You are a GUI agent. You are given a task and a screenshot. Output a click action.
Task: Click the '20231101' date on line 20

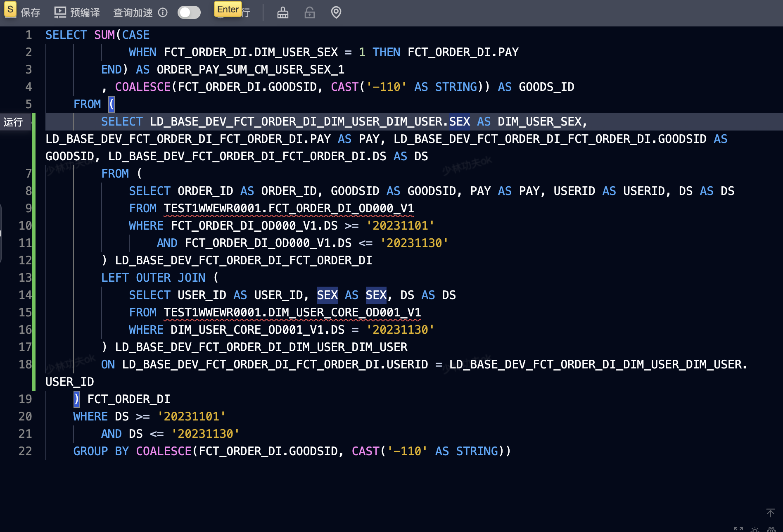click(x=192, y=416)
